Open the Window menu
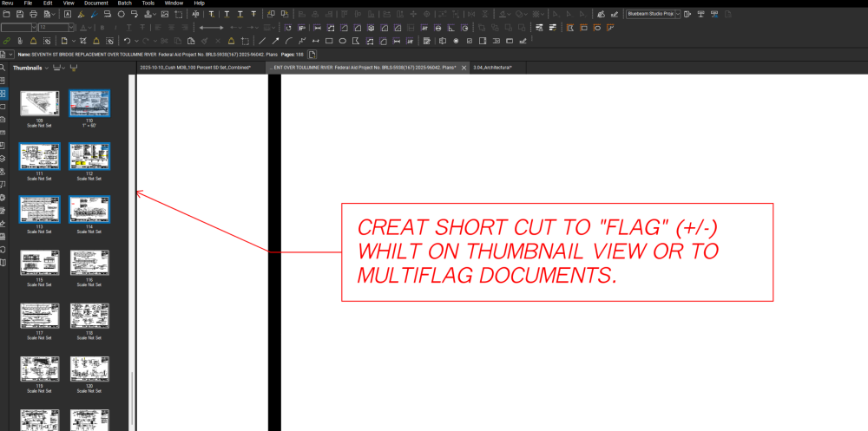This screenshot has width=868, height=431. tap(174, 3)
